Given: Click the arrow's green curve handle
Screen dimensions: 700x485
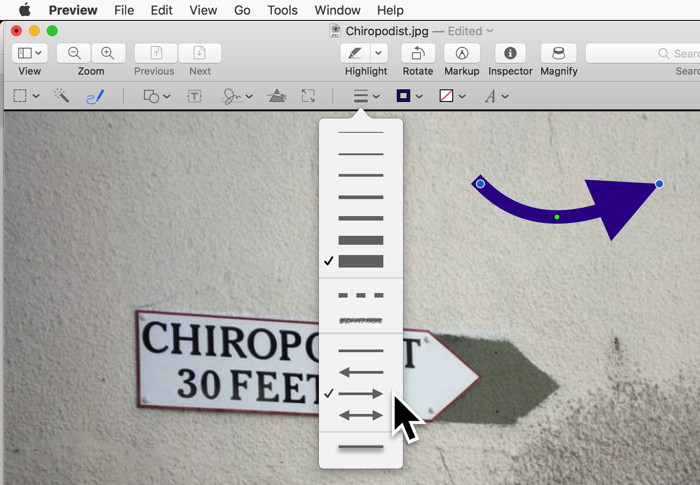Looking at the screenshot, I should [557, 217].
